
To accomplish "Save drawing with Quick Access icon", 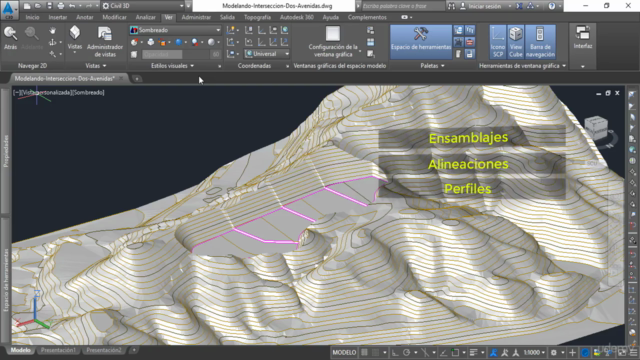I will [x=49, y=6].
